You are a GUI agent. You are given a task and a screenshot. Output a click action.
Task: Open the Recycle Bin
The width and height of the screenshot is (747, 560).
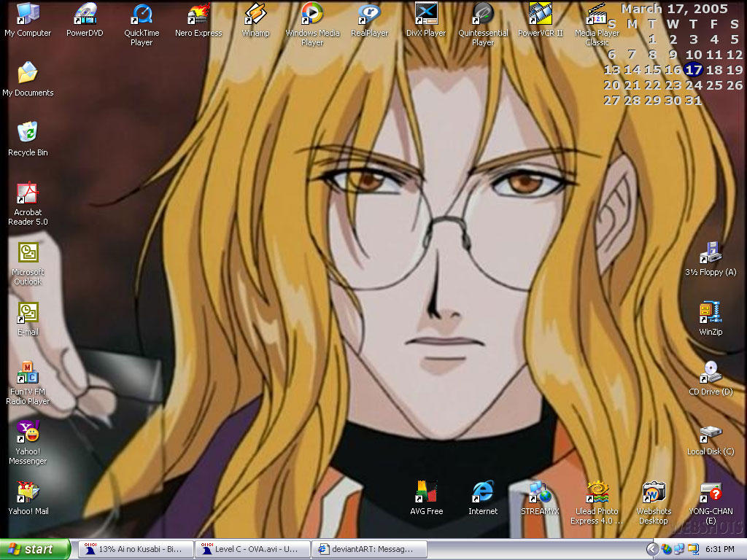tap(28, 135)
